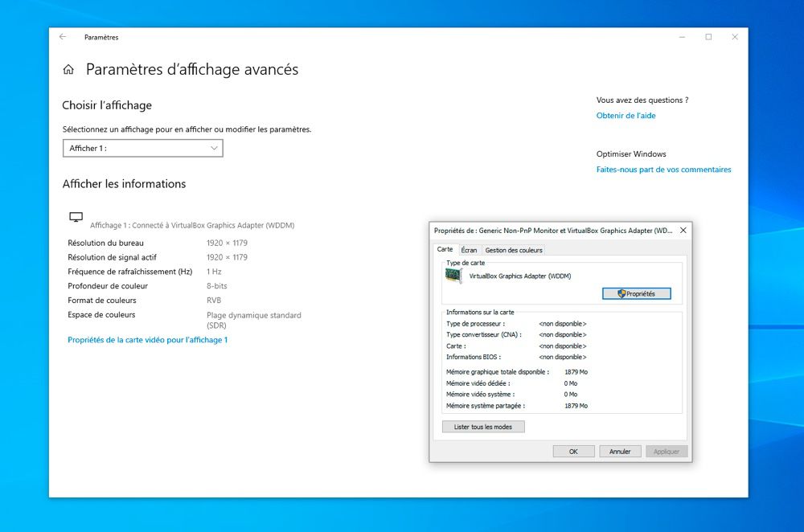Switch to the Écran tab
The height and width of the screenshot is (532, 804).
point(469,250)
